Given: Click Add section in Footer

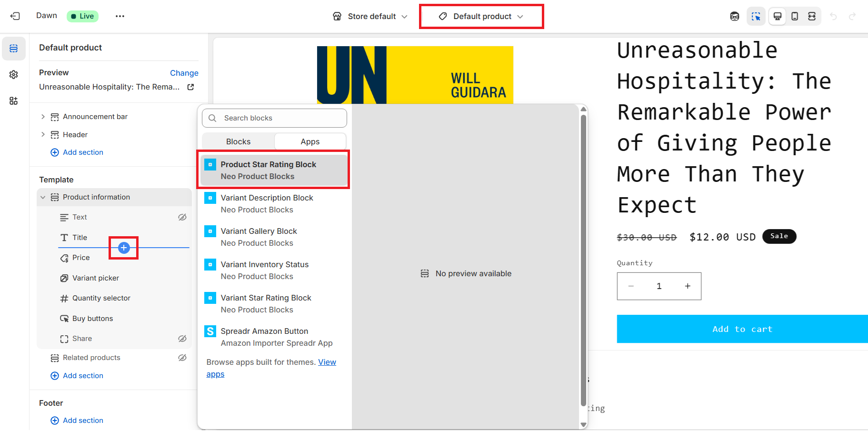Looking at the screenshot, I should 77,421.
